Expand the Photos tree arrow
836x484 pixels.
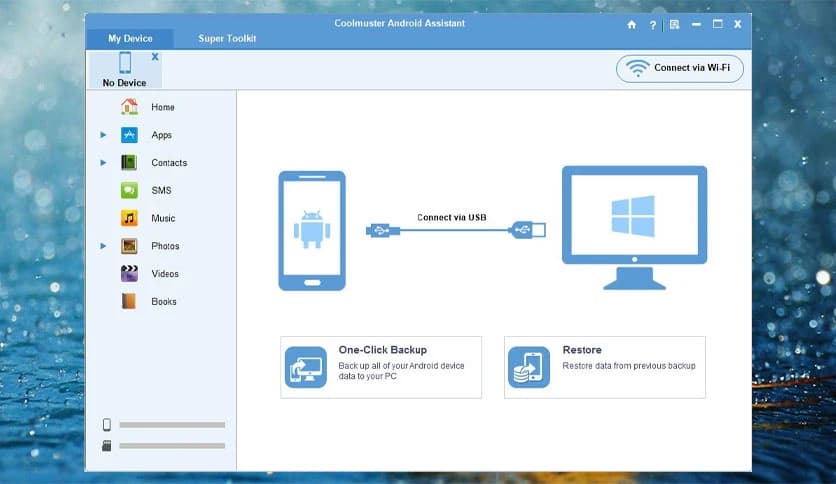tap(102, 245)
